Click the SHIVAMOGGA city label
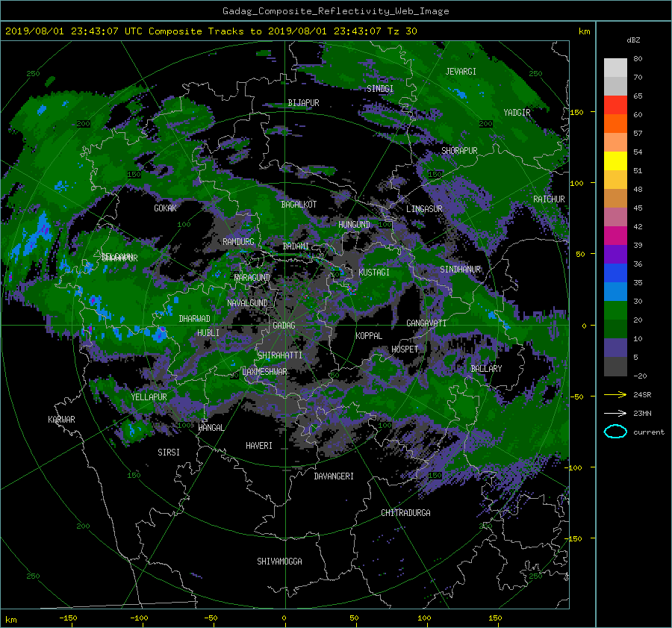 279,562
